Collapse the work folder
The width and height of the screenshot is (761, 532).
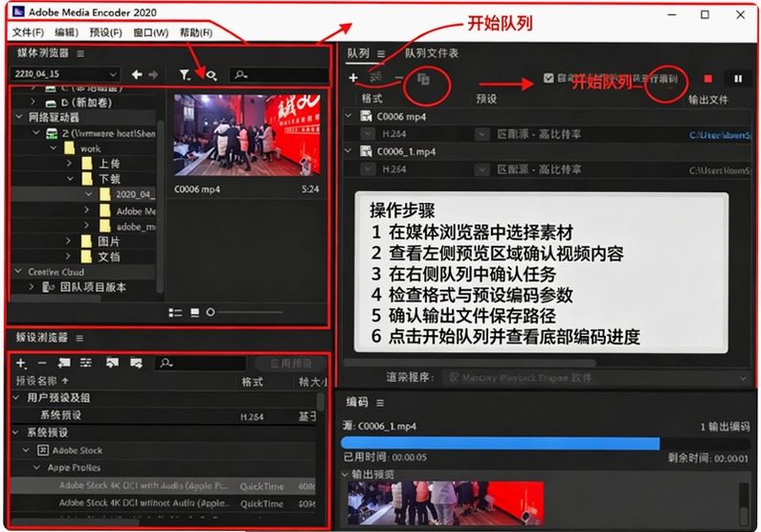coord(54,148)
